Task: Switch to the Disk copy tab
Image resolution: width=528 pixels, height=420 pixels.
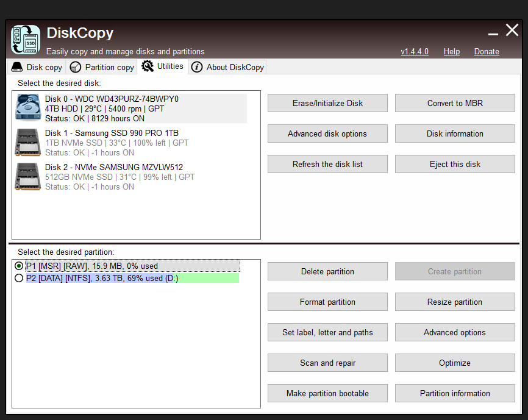Action: tap(37, 66)
